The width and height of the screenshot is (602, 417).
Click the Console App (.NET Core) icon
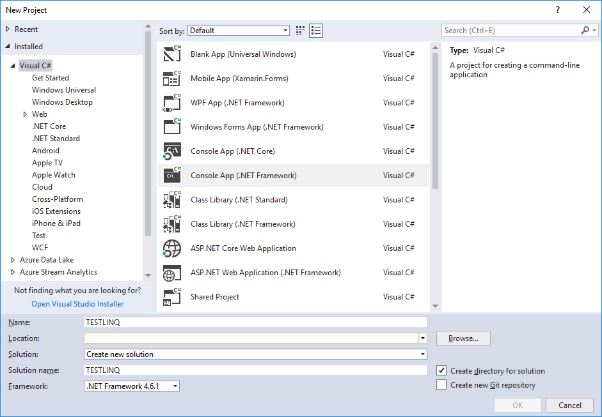172,151
